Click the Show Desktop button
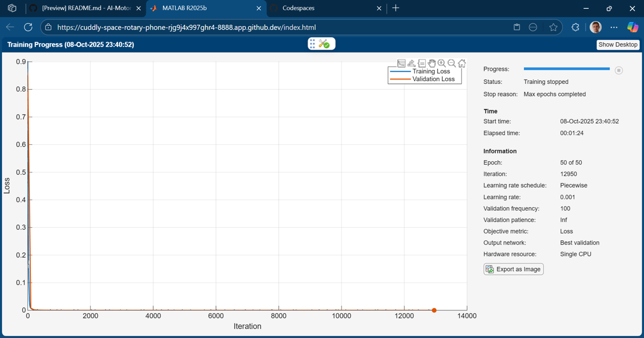This screenshot has width=644, height=338. pos(617,45)
